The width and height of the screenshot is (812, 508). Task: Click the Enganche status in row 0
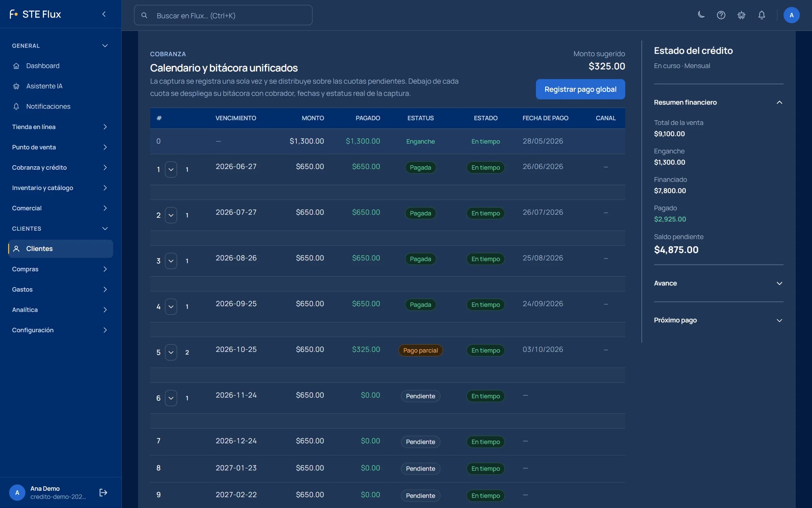click(421, 141)
